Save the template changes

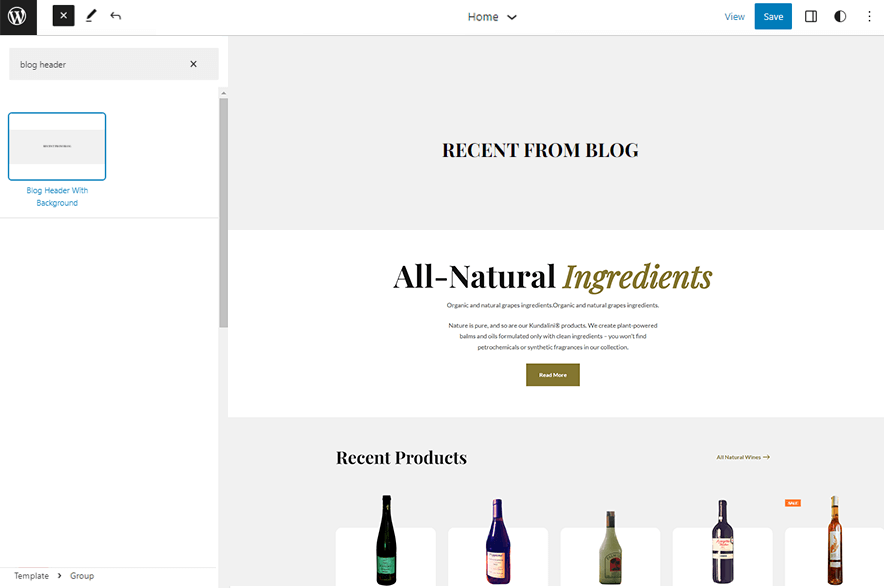pos(772,16)
